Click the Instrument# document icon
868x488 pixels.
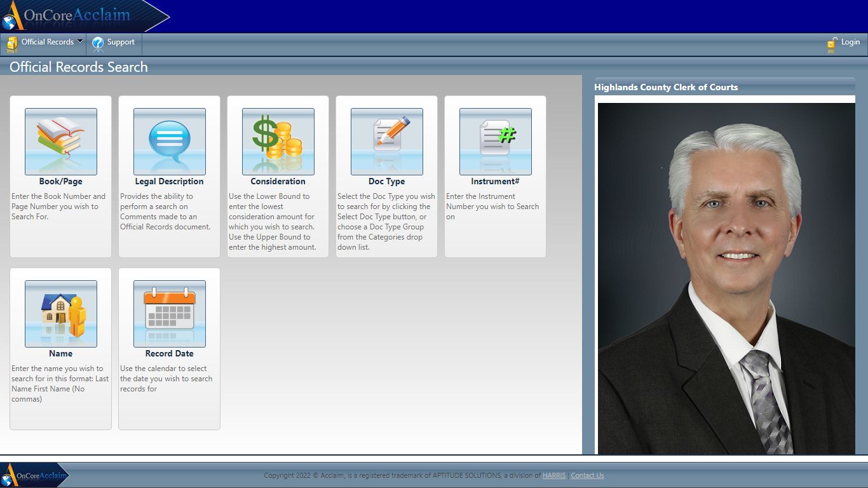click(x=495, y=141)
